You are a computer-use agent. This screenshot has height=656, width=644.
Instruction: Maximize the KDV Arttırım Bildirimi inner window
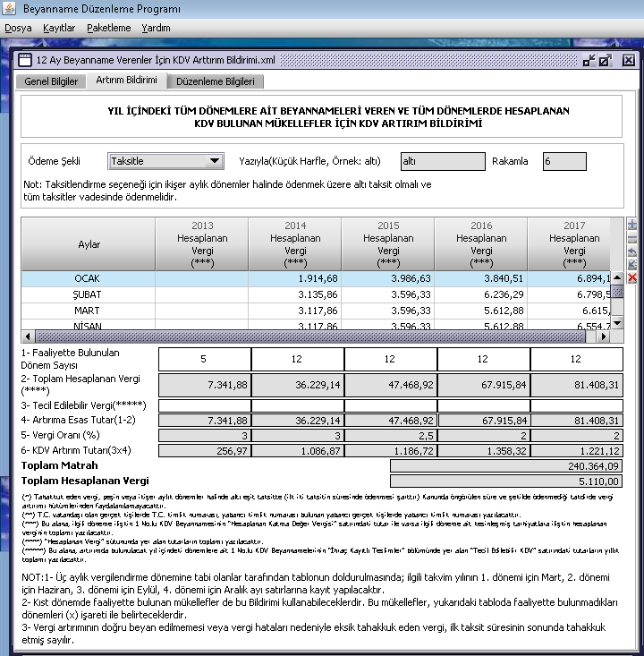[x=606, y=60]
